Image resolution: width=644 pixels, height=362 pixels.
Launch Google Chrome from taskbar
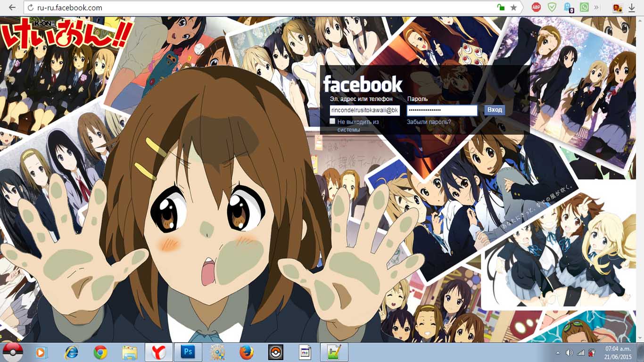pos(100,352)
